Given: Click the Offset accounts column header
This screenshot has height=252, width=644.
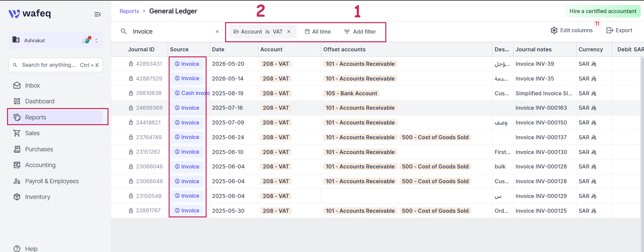Looking at the screenshot, I should (x=344, y=49).
